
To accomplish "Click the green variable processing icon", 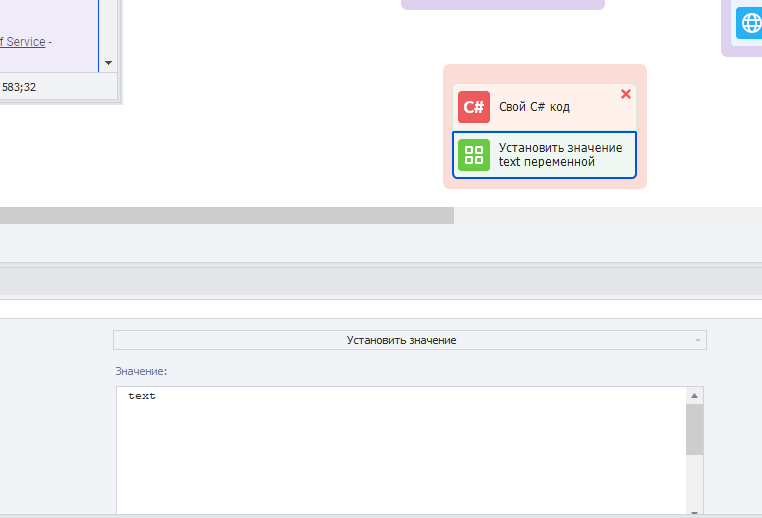I will [x=474, y=155].
